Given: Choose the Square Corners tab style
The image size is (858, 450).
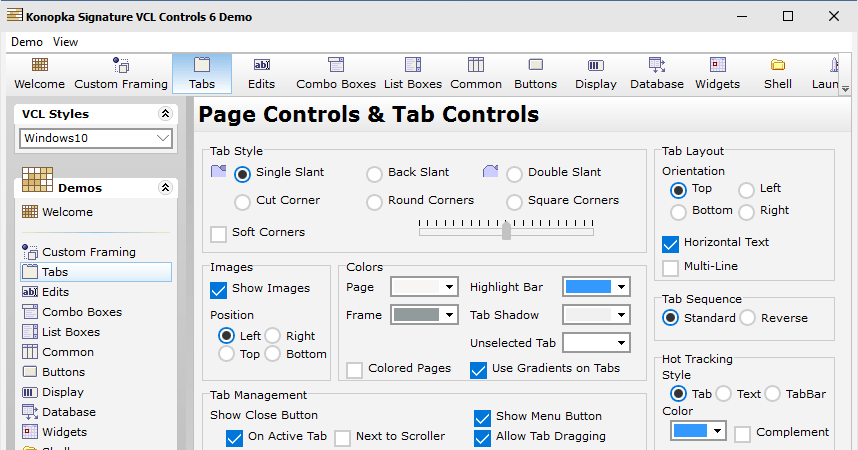Looking at the screenshot, I should coord(514,202).
